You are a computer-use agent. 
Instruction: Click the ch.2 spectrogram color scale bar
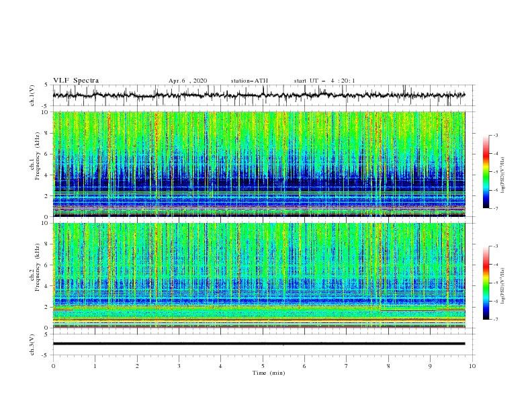(x=486, y=283)
